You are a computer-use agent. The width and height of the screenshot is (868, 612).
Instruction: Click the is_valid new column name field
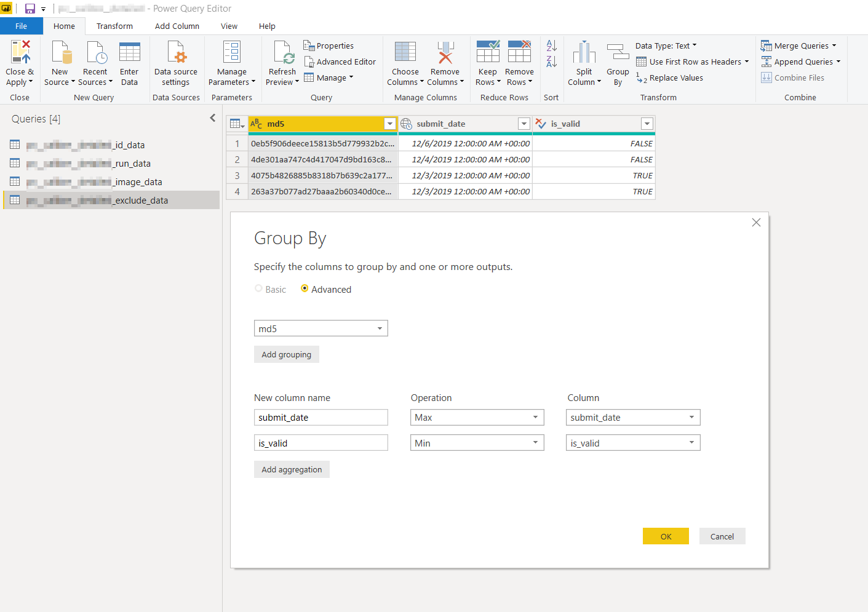tap(321, 443)
